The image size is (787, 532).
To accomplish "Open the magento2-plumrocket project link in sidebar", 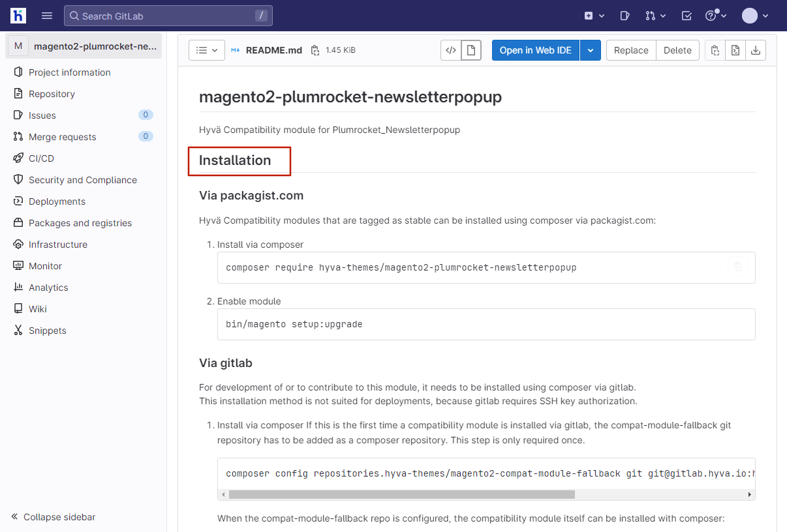I will (84, 46).
